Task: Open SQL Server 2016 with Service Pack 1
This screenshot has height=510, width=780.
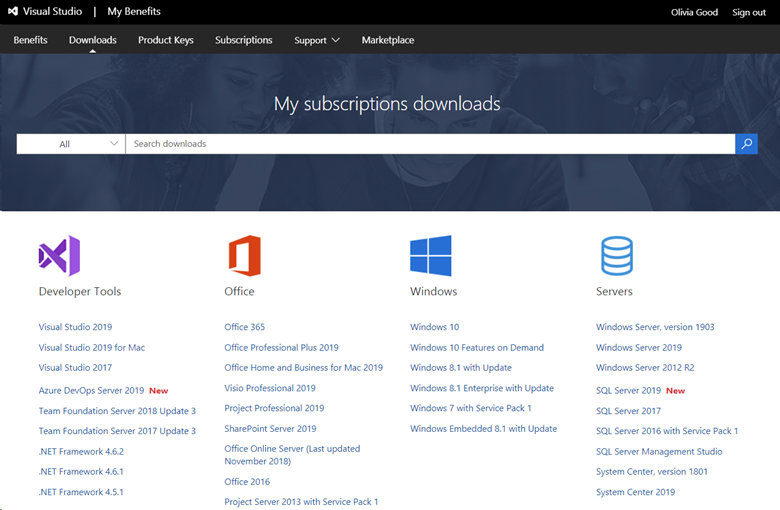Action: click(x=667, y=431)
